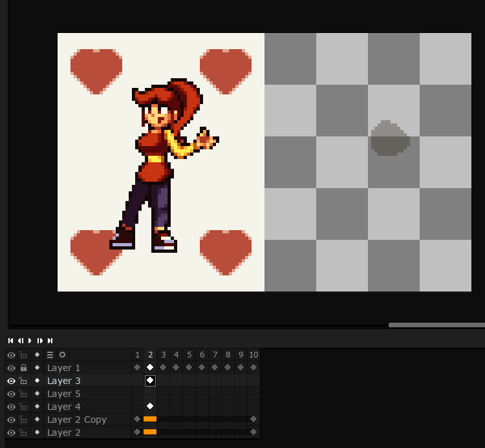485x448 pixels.
Task: Hide Layer 5 with its eye icon
Action: [11, 394]
